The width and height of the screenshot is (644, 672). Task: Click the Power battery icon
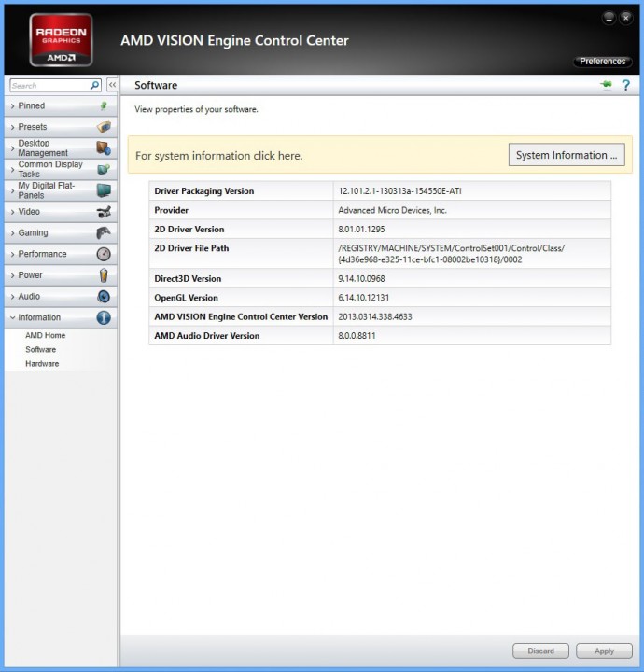pos(104,275)
